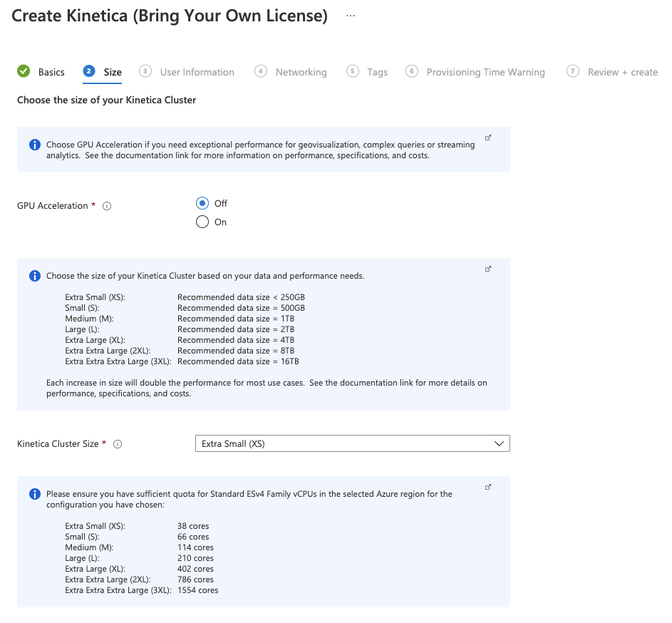Click 'Recommended data size = 4TB' text
Screen dimensions: 672x623
[236, 340]
